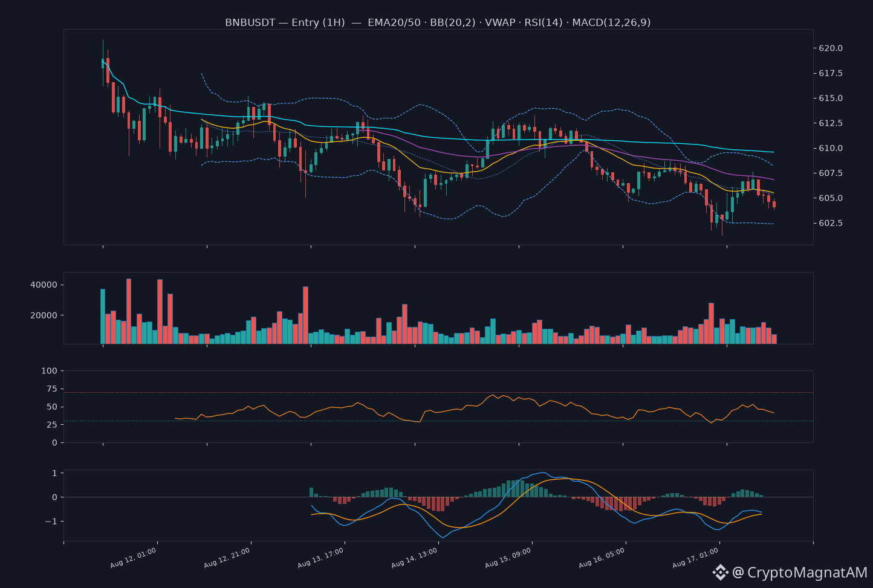Click the 100 label on RSI axis
The width and height of the screenshot is (873, 588).
50,371
